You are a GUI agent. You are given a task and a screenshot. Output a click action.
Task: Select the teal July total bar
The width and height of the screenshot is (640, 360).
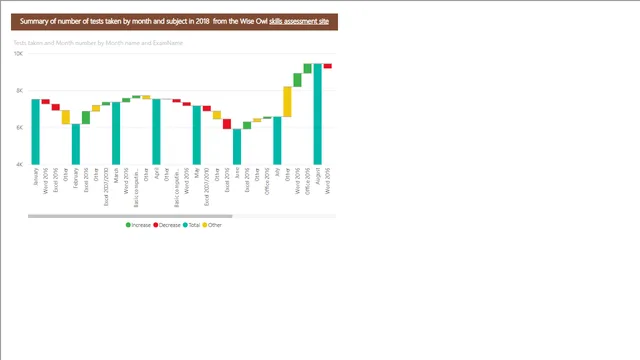(x=277, y=141)
